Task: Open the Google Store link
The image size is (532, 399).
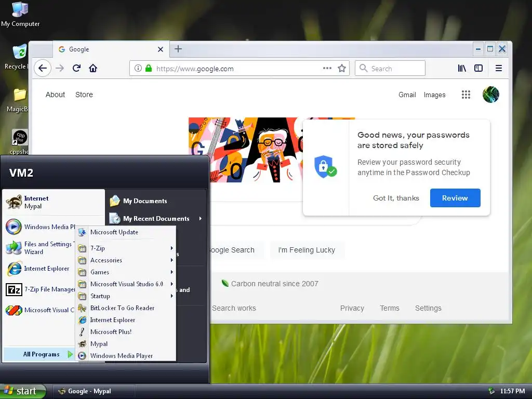Action: pos(84,95)
